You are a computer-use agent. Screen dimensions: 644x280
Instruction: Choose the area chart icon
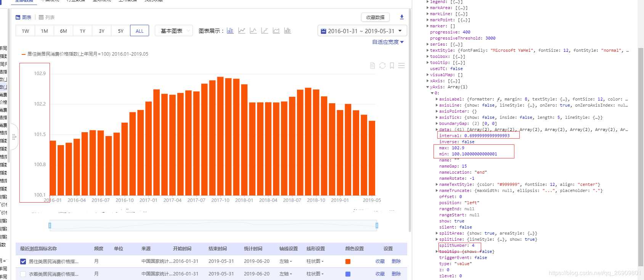[x=276, y=30]
